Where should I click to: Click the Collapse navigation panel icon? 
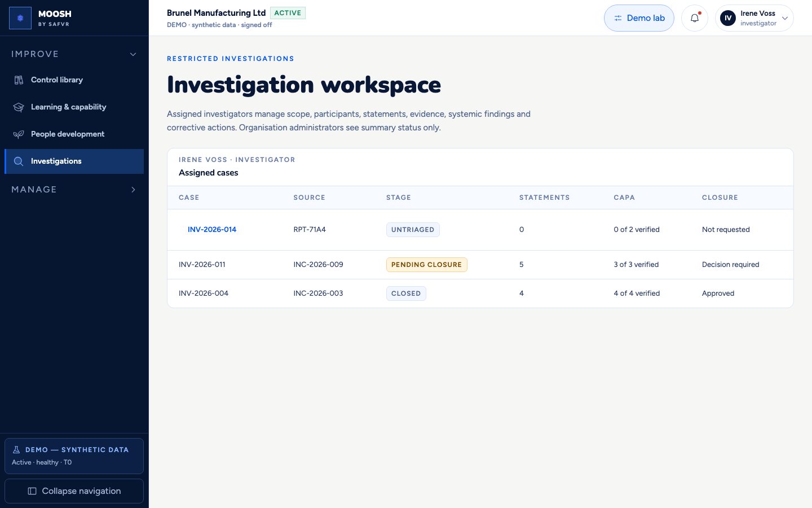[x=32, y=491]
